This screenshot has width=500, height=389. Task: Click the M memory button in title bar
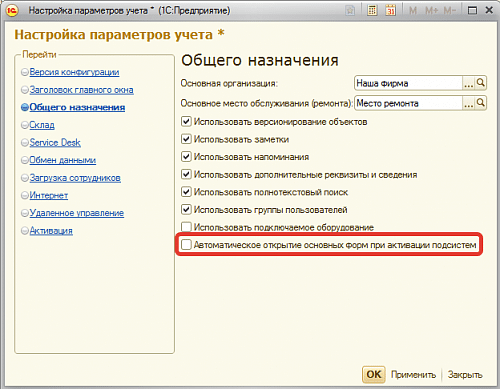pyautogui.click(x=413, y=11)
